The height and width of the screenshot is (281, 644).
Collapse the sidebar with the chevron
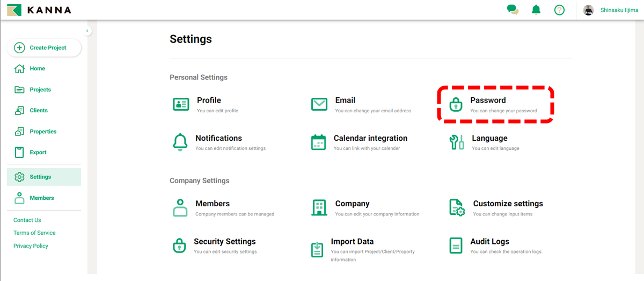87,31
